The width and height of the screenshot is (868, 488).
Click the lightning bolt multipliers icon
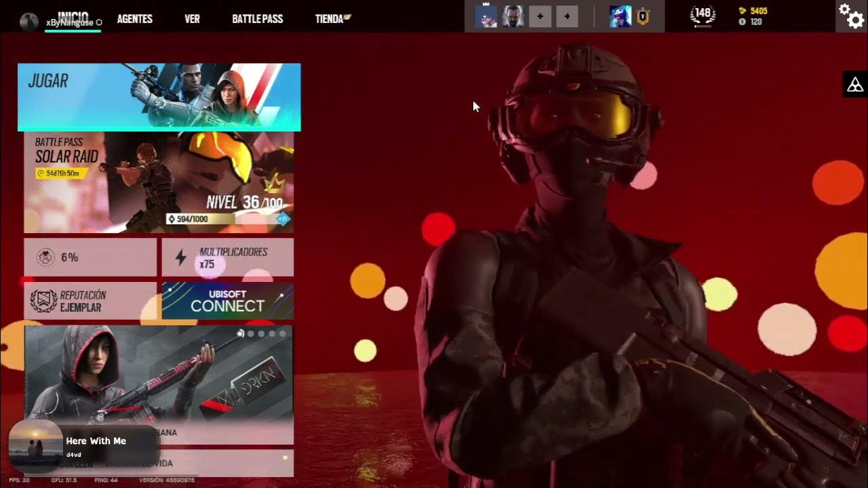[181, 257]
